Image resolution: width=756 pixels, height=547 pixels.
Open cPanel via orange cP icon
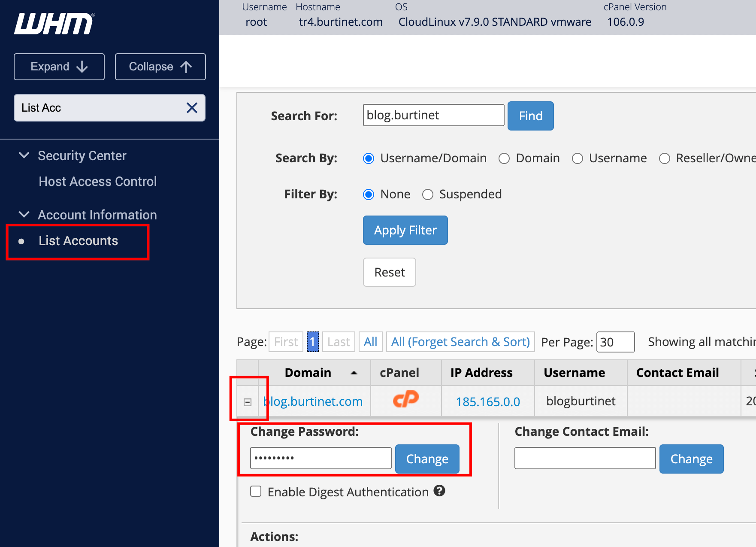coord(405,400)
